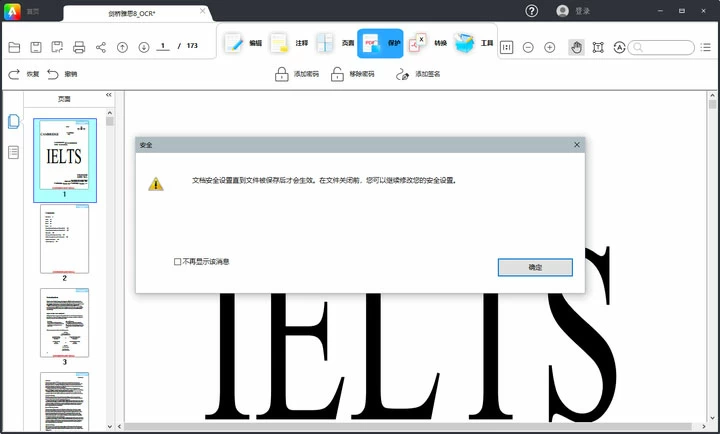
Task: Collapse the pages panel with double chevron
Action: click(x=109, y=95)
